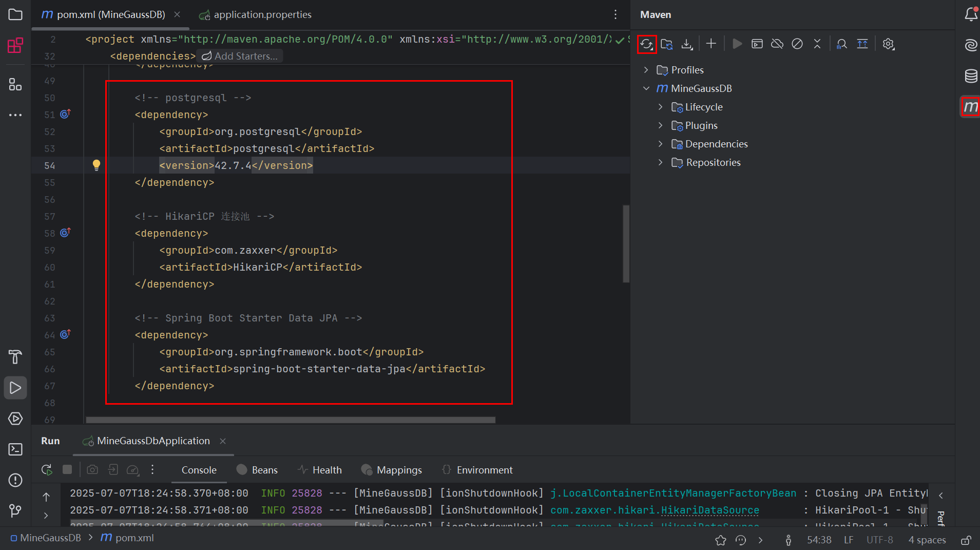Click the download sources icon in Maven toolbar

click(x=687, y=44)
